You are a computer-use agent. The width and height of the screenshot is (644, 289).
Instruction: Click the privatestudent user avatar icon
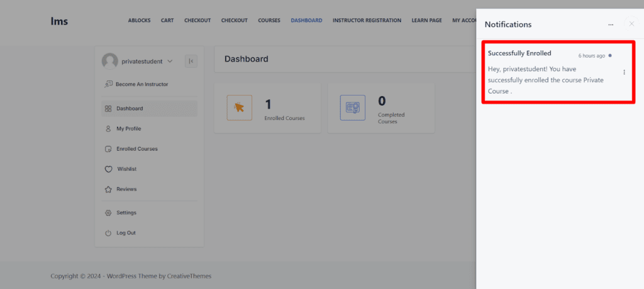click(x=109, y=61)
